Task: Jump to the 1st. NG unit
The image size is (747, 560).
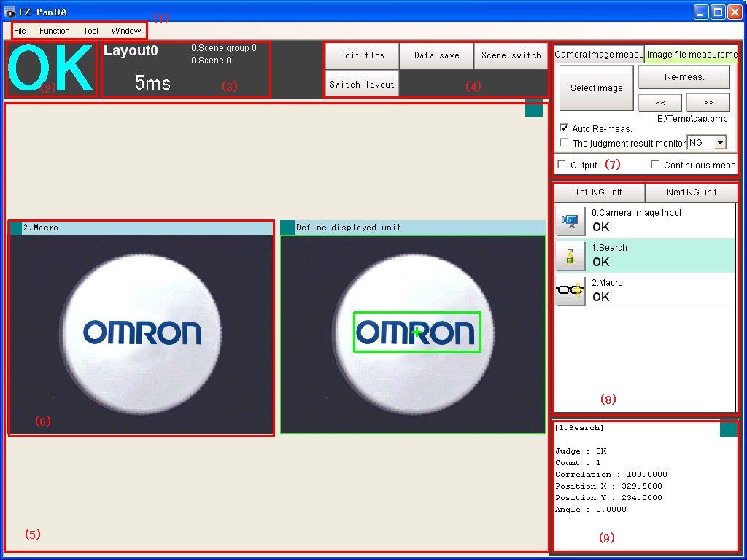Action: 599,192
